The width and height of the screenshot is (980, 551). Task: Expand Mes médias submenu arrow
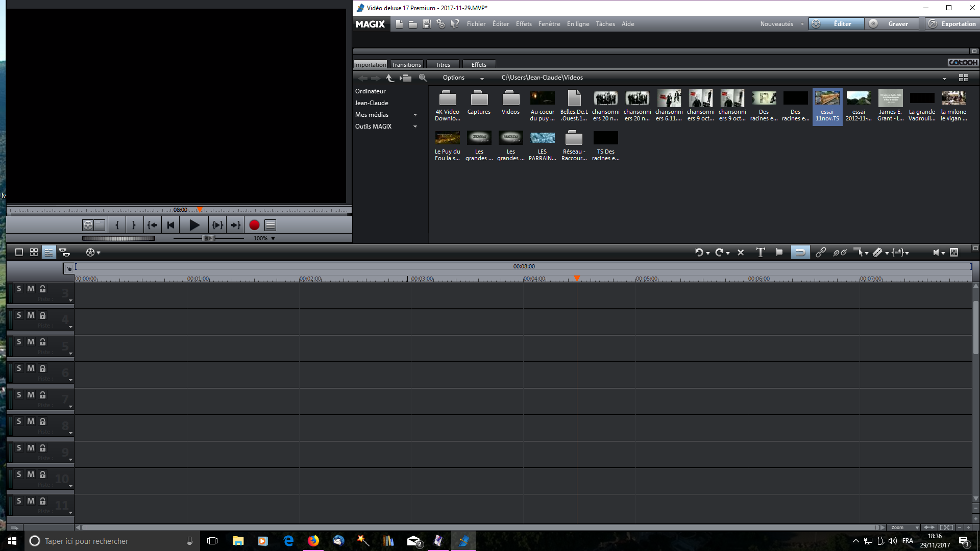(415, 115)
